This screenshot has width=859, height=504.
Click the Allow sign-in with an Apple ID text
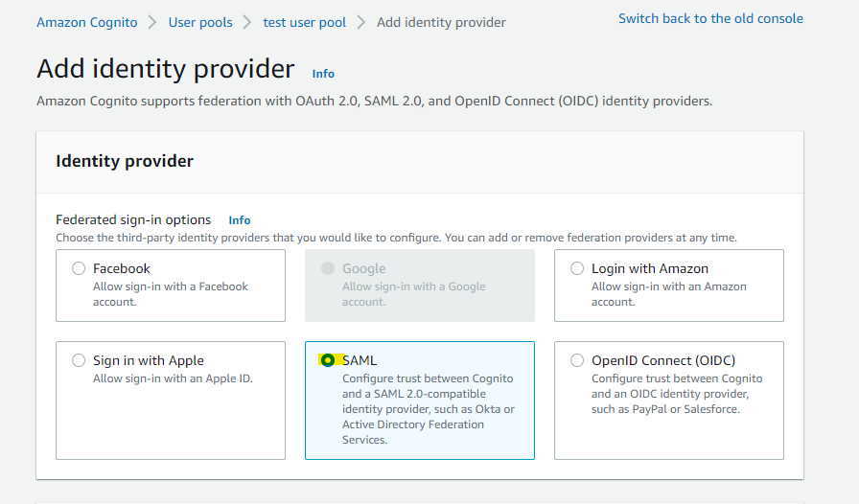(x=174, y=378)
